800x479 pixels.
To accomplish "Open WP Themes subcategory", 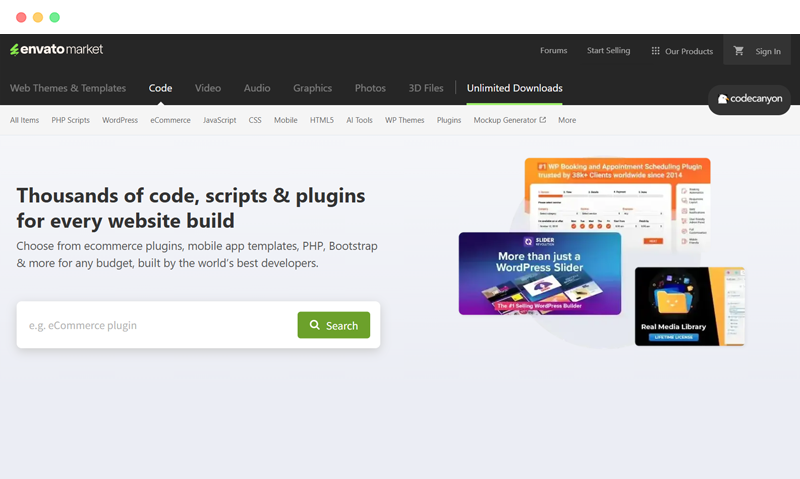I will pyautogui.click(x=405, y=120).
